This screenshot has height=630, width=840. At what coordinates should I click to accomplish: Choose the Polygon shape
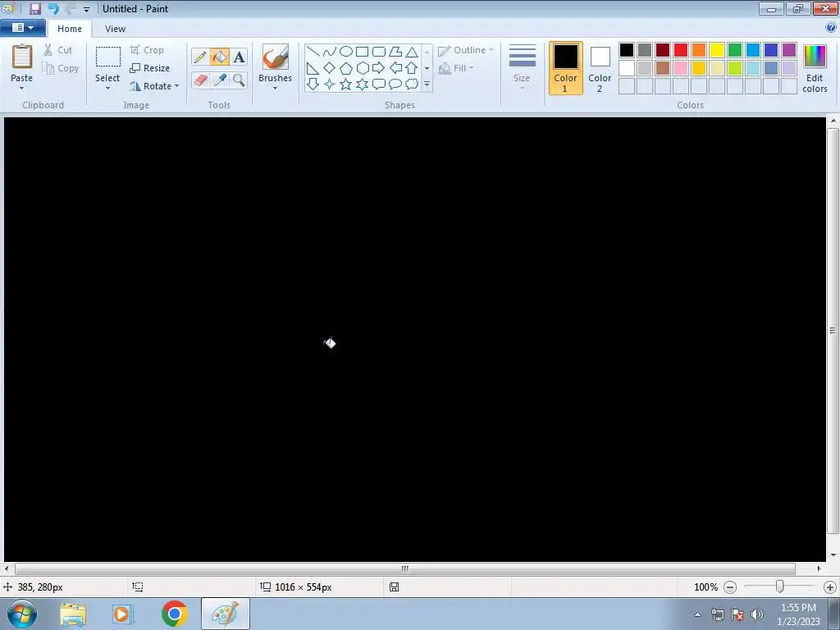[395, 52]
